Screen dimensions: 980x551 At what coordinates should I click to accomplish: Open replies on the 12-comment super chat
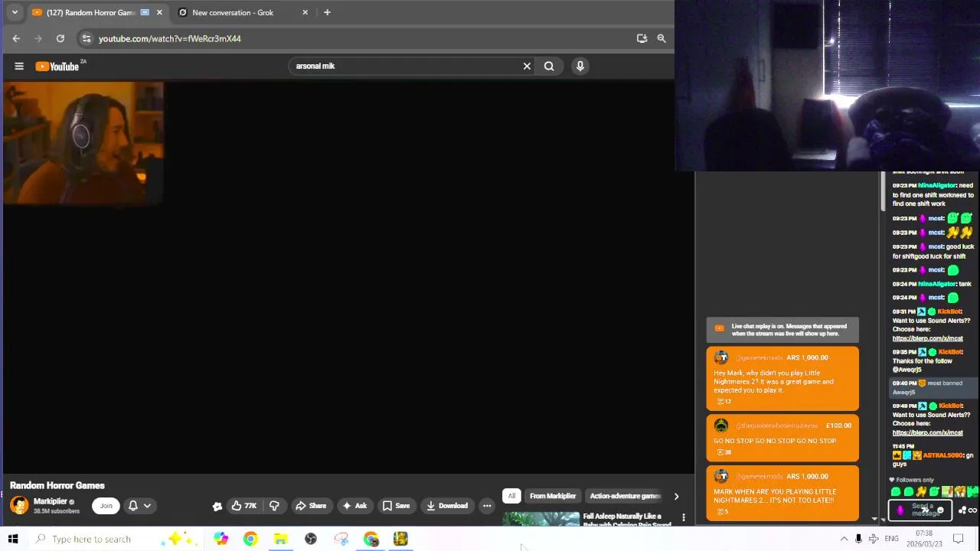(723, 402)
